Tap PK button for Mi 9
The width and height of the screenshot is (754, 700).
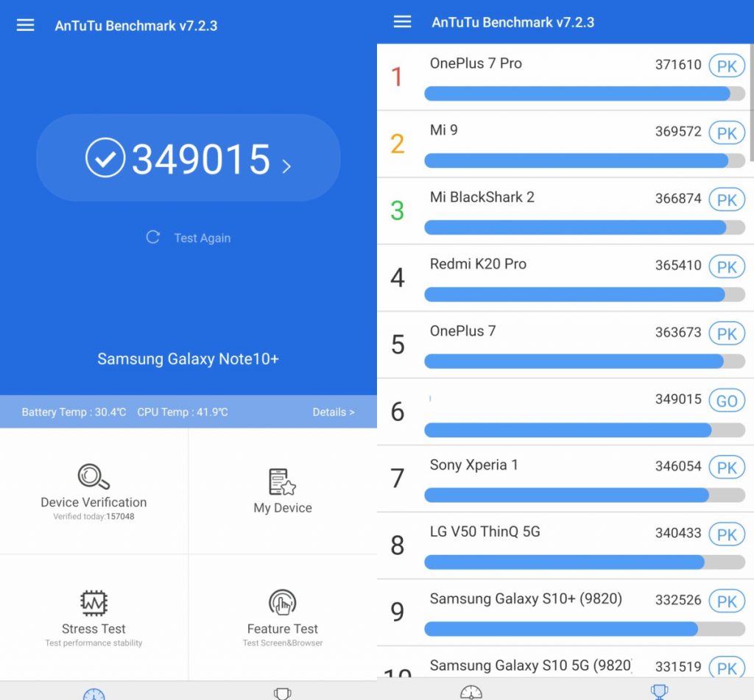coord(727,132)
